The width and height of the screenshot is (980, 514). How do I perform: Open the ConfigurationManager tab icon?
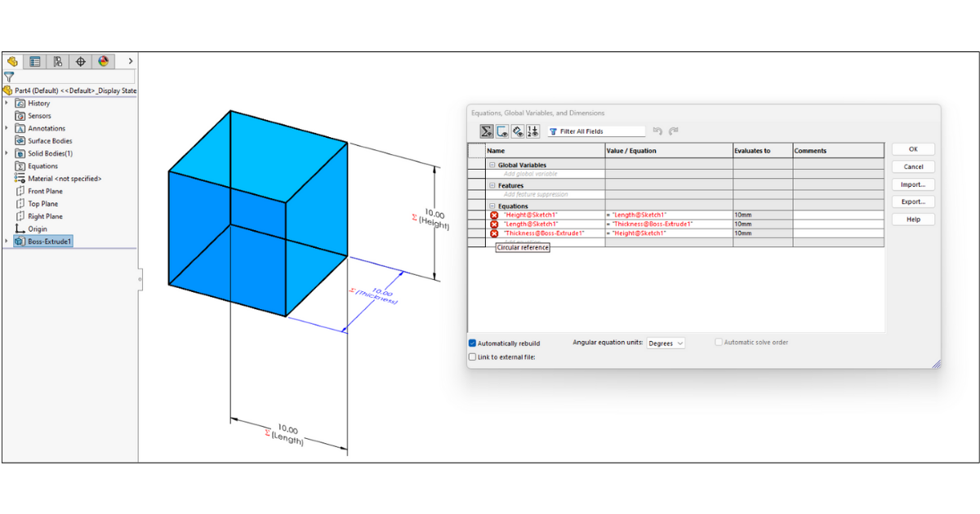point(57,61)
